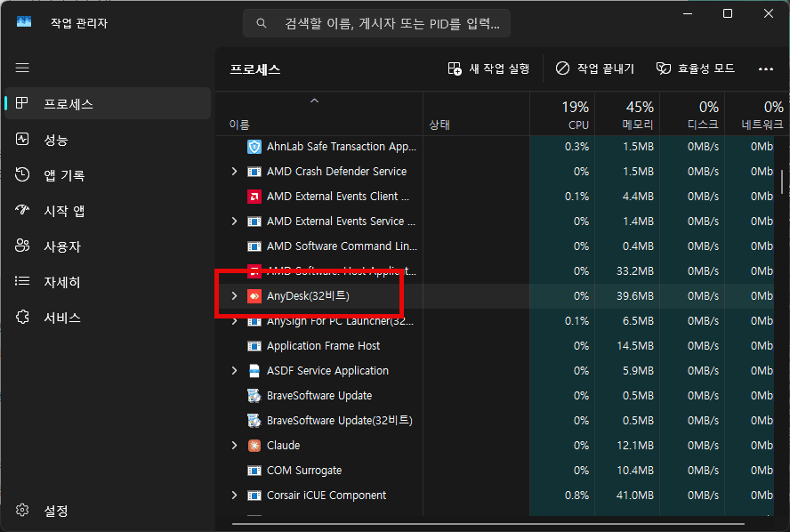Expand AMD Crash Defender Service row
Screen dimensions: 790x532
tap(234, 172)
